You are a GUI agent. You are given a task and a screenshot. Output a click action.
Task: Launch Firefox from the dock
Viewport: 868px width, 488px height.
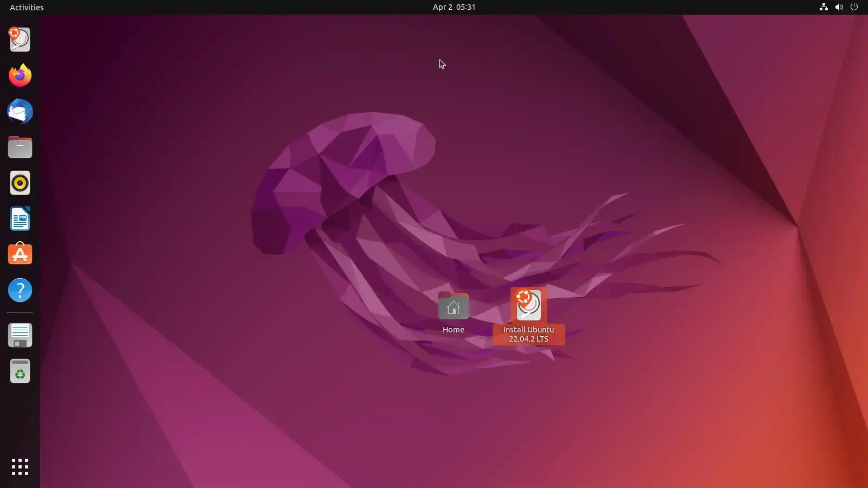click(20, 75)
